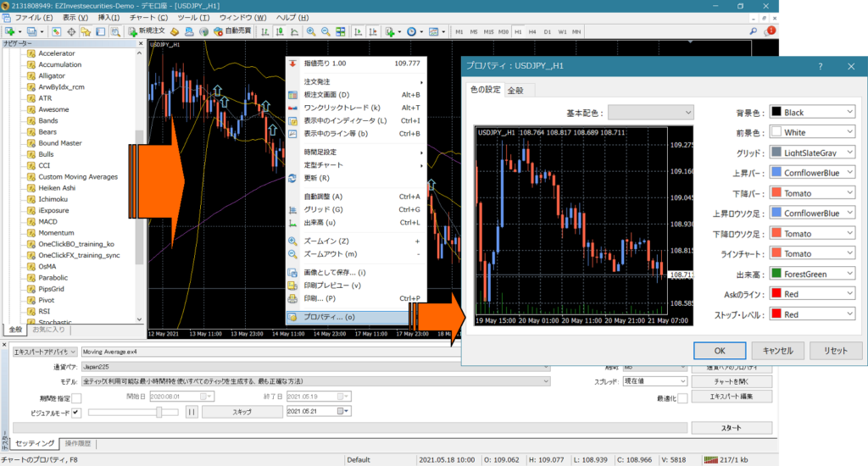
Task: Select the M15 timeframe button
Action: [489, 31]
